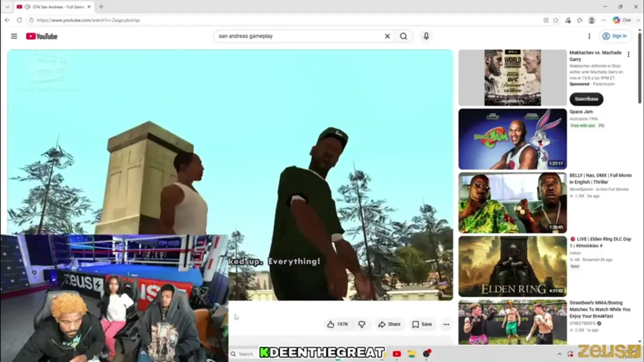Open browser settings and more menu

pos(603,20)
